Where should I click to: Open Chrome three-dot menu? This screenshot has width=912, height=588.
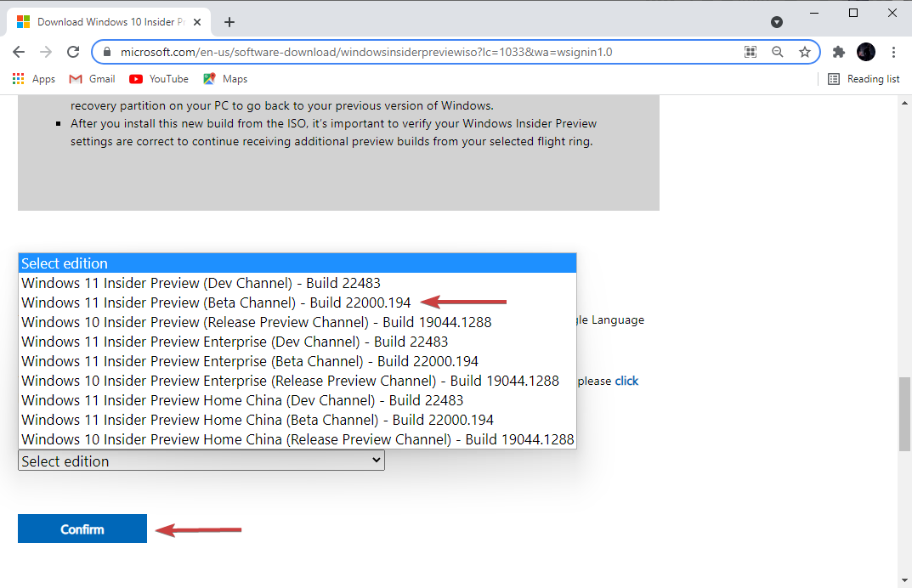894,53
